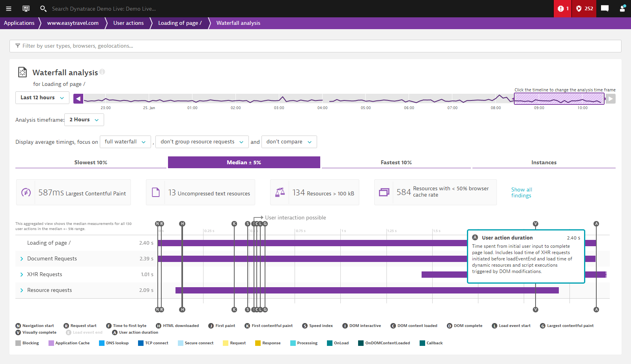Click the scale icon for Resources > 100 kB
The image size is (631, 364).
pyautogui.click(x=280, y=192)
